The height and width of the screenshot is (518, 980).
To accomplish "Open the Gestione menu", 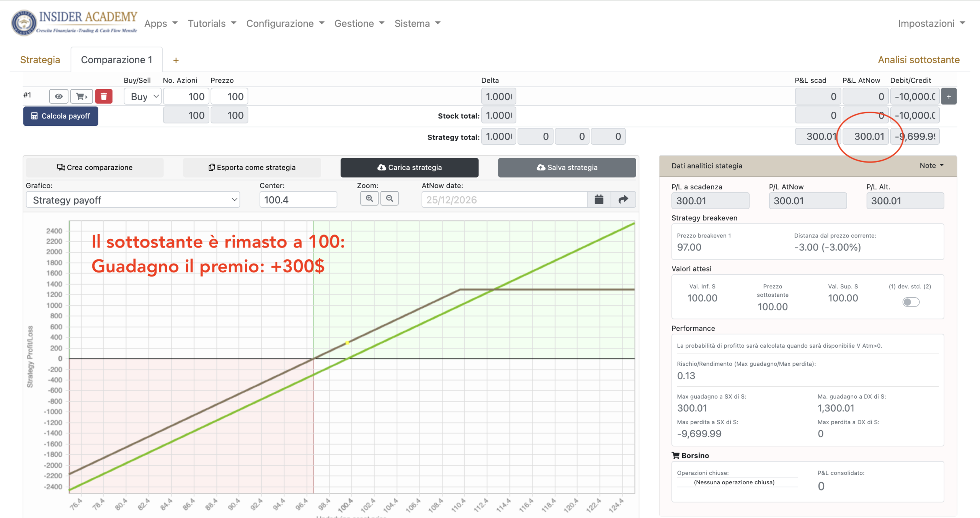I will click(359, 24).
